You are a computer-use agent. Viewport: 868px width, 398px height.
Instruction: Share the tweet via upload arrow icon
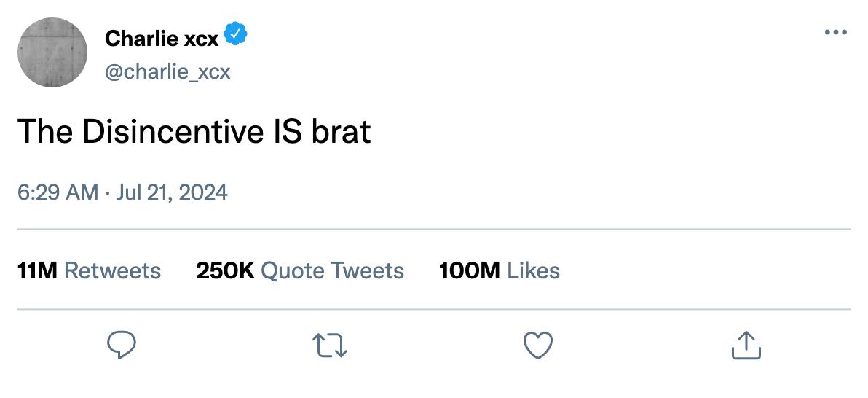tap(746, 345)
